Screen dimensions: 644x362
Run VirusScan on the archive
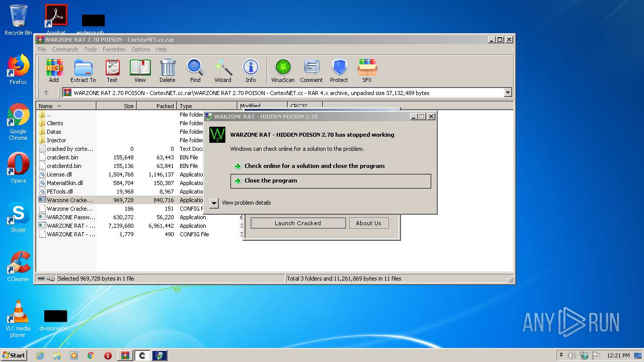click(283, 71)
